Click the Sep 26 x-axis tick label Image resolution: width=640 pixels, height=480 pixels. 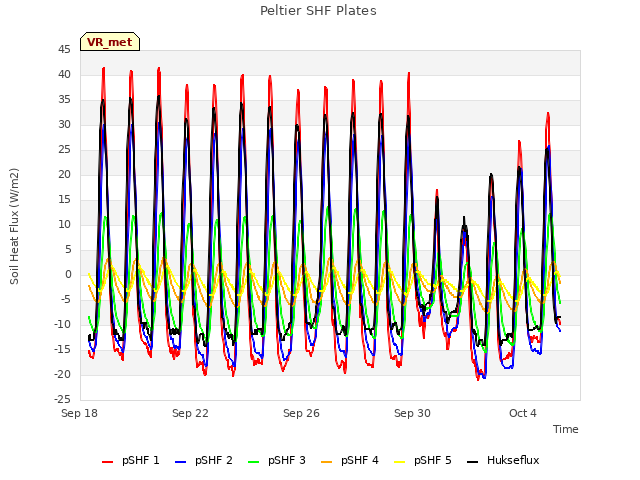pyautogui.click(x=301, y=413)
